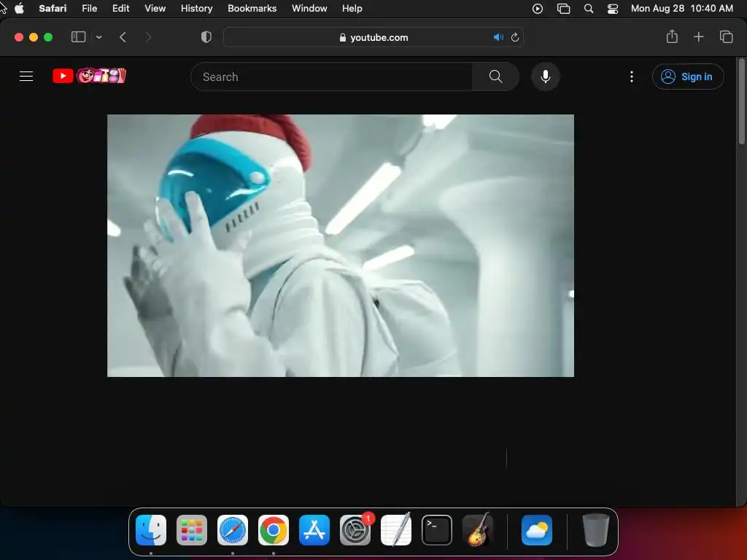Viewport: 747px width, 560px height.
Task: Open Weather app from the Dock
Action: pos(537,530)
